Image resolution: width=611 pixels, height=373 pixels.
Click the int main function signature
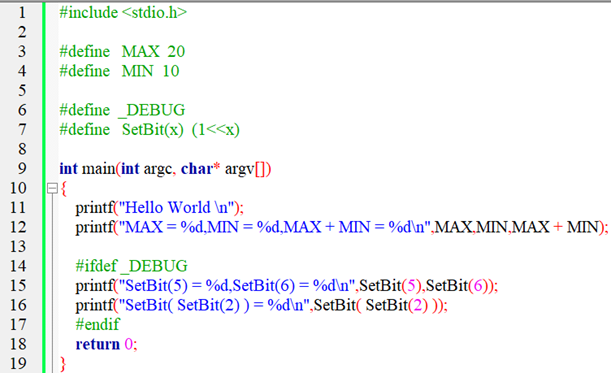coord(165,169)
